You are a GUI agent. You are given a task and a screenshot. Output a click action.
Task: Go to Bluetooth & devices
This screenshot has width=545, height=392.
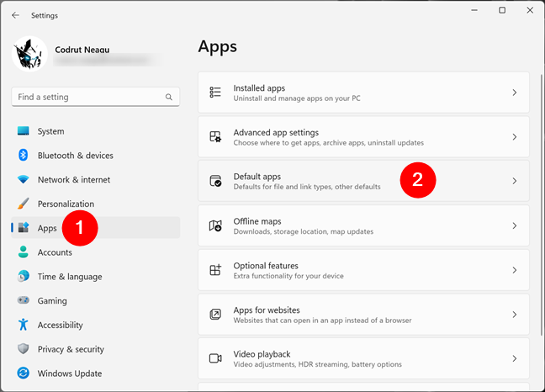coord(96,156)
